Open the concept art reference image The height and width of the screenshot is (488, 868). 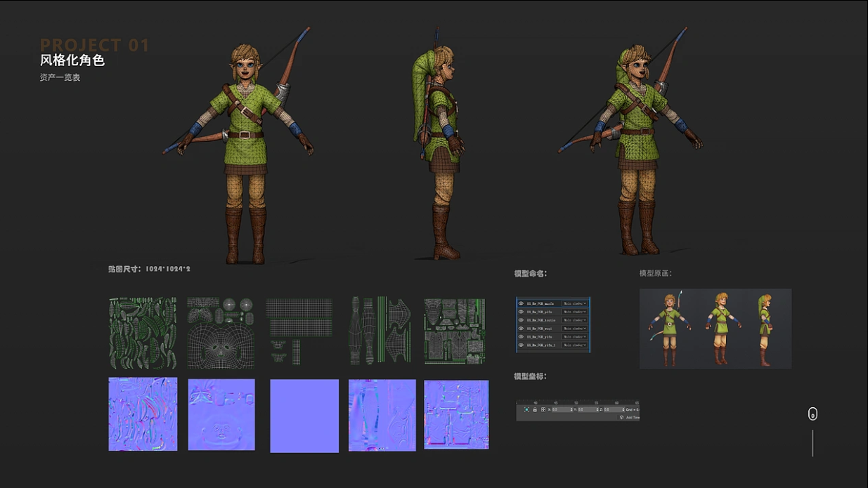coord(715,329)
